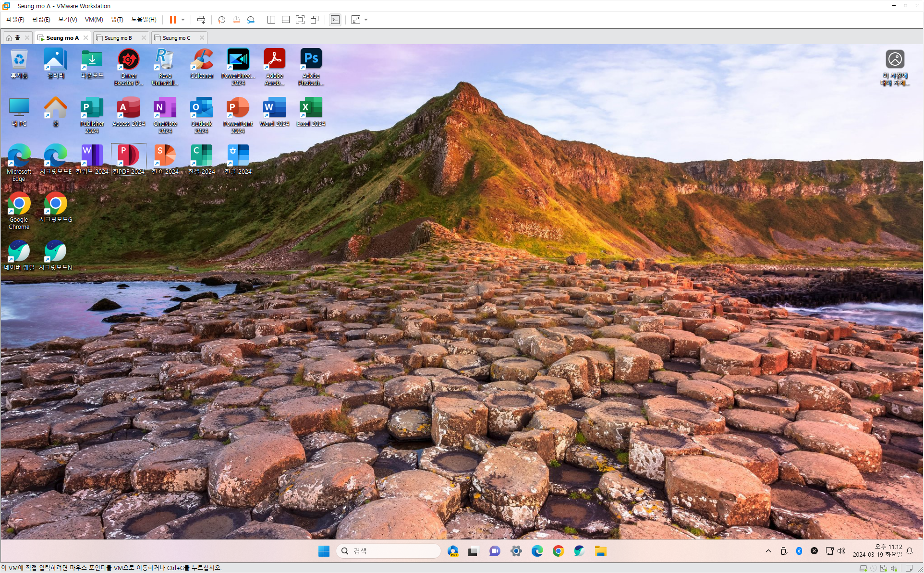This screenshot has width=924, height=573.
Task: Click the taskbar clock showing 오후 11:12
Action: (877, 550)
